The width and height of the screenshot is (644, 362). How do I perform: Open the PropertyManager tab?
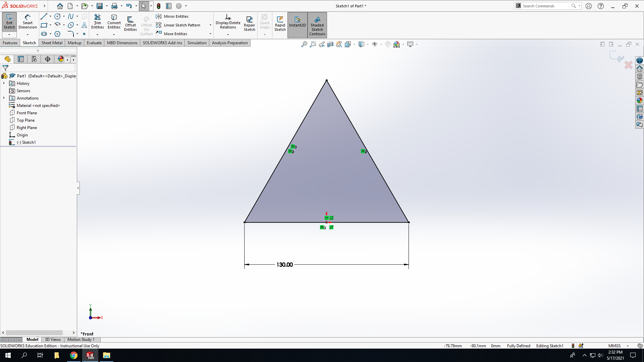pos(21,59)
